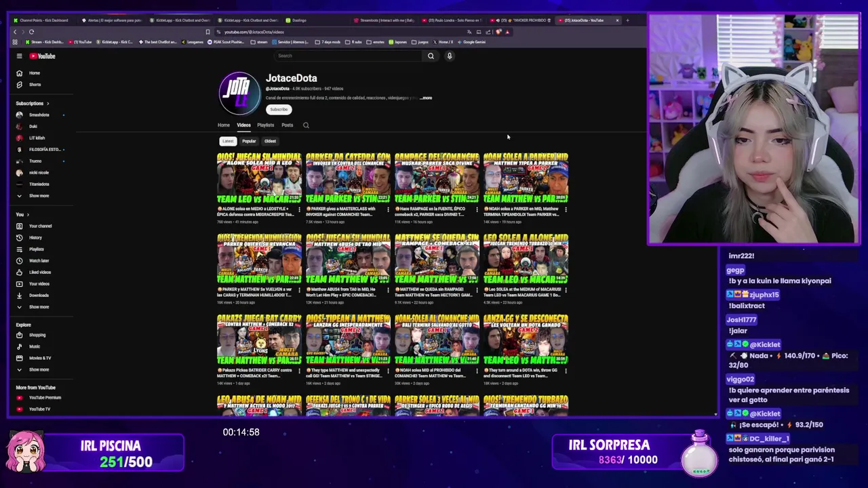
Task: Open the emotes bookmark folder
Action: [x=376, y=42]
